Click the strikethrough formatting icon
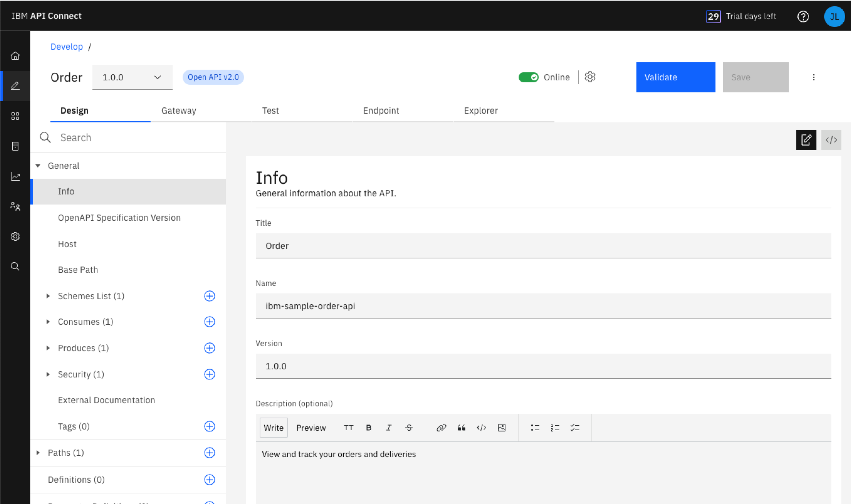This screenshot has height=504, width=851. [409, 427]
